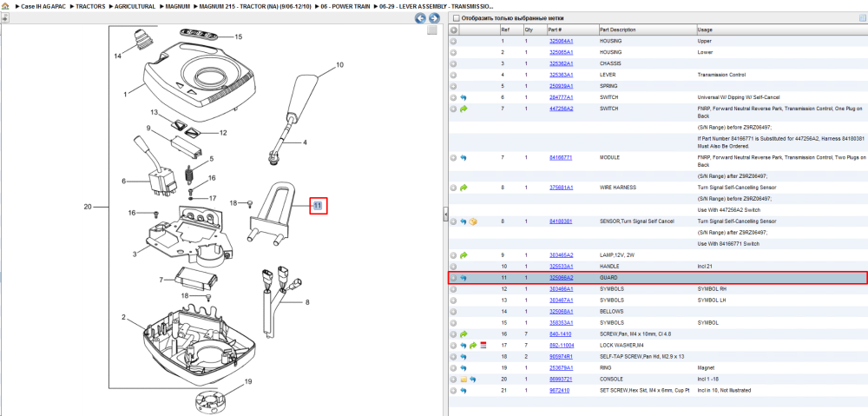Click blue arrow icon on SELF-TAP SCREW row
Viewport: 868px width, 416px height.
tap(464, 357)
